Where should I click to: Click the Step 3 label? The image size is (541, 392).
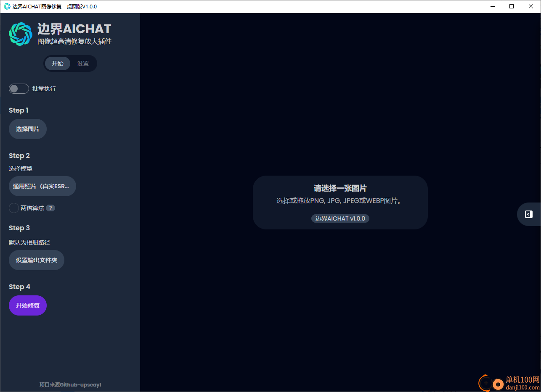click(19, 228)
